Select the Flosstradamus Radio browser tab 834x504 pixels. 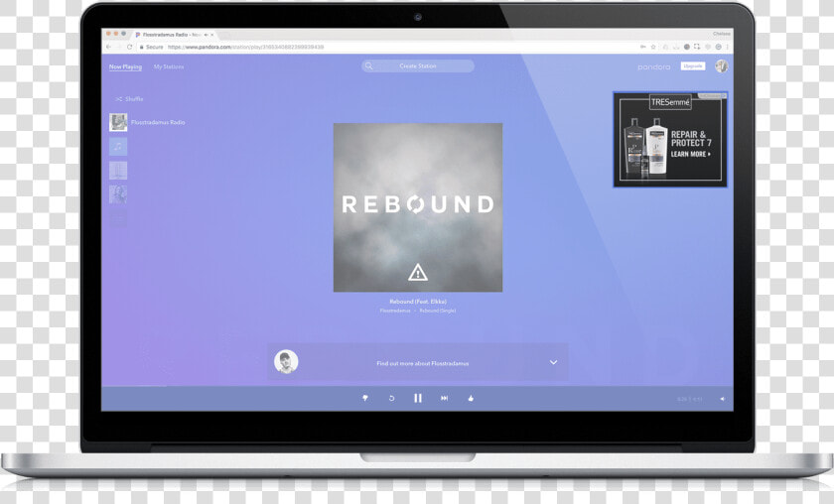[174, 35]
